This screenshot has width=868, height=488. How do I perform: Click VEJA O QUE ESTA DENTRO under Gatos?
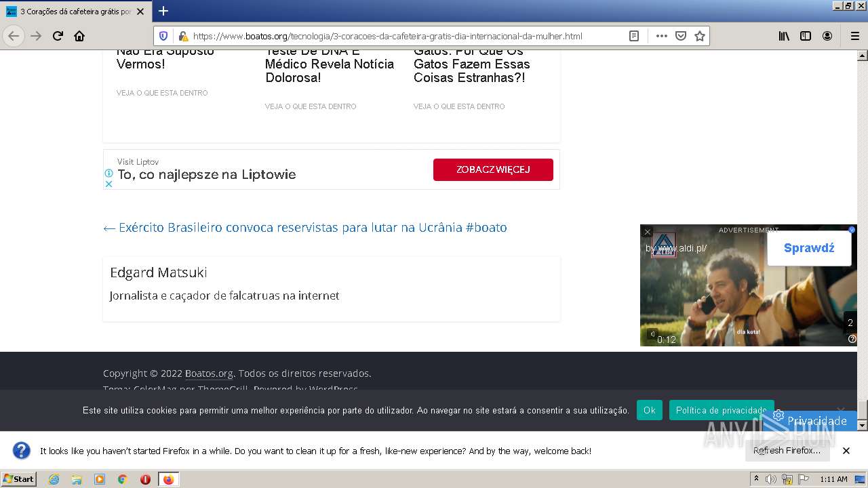coord(459,106)
